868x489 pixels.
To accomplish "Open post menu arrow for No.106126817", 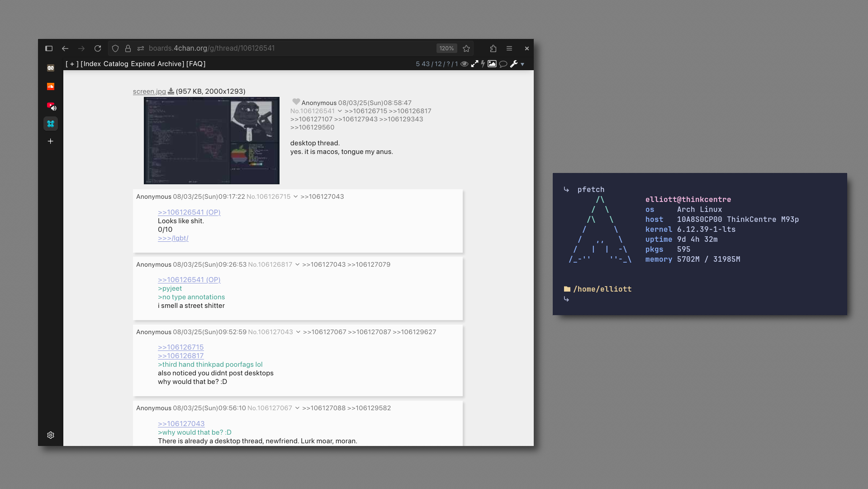I will tap(297, 264).
